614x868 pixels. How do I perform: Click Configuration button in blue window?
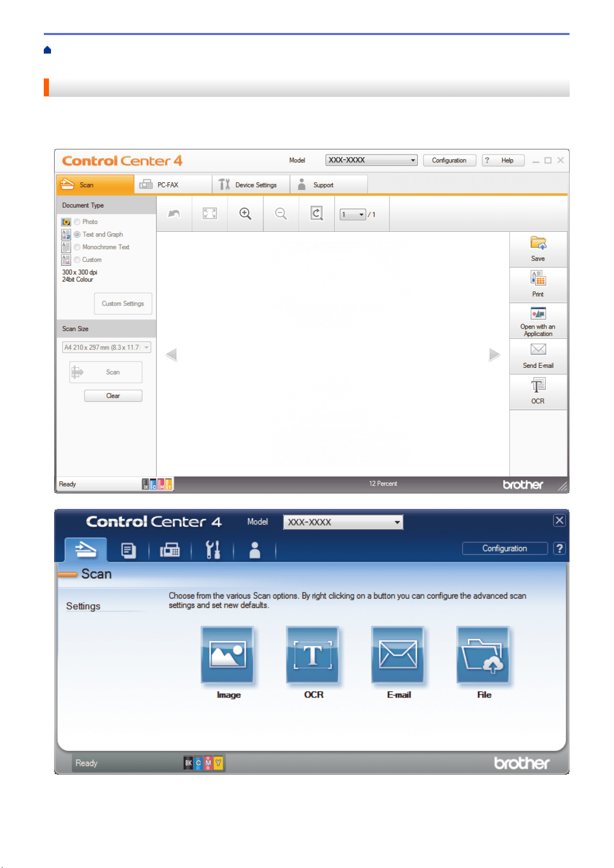505,548
